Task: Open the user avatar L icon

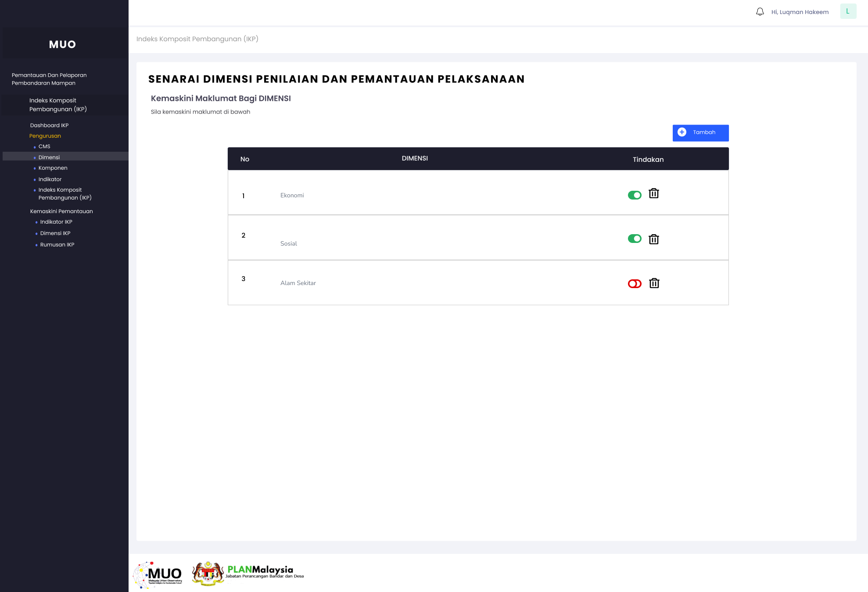Action: 848,11
